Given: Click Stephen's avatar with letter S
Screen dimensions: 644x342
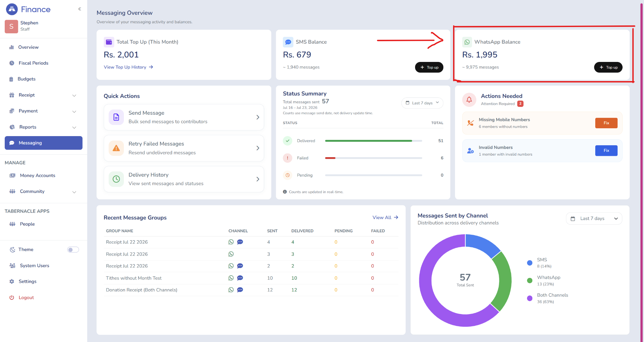Looking at the screenshot, I should click(x=11, y=26).
